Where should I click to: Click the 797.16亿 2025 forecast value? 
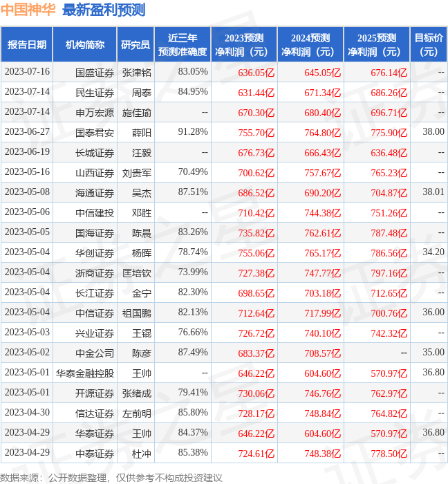[389, 273]
